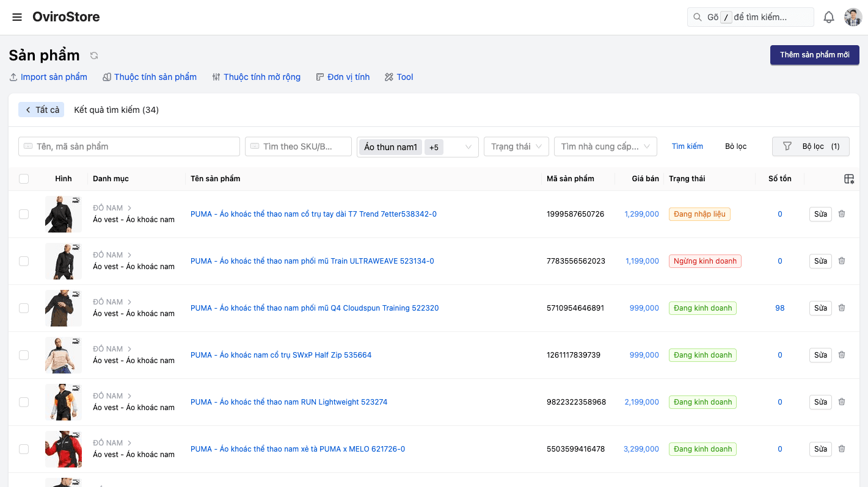Open product link Train ULTRAWEAVE 523134-0
Image resolution: width=868 pixels, height=487 pixels.
(x=312, y=261)
